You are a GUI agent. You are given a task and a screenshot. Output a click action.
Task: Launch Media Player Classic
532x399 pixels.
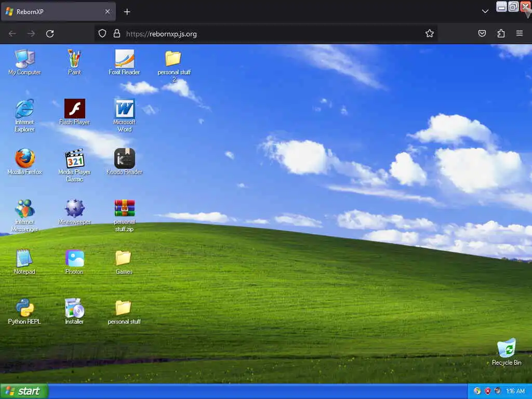pyautogui.click(x=74, y=165)
